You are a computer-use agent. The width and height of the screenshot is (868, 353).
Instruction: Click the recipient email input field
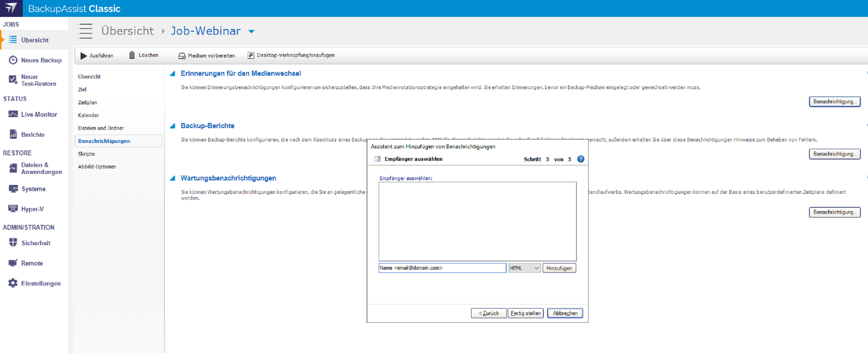[x=442, y=268]
